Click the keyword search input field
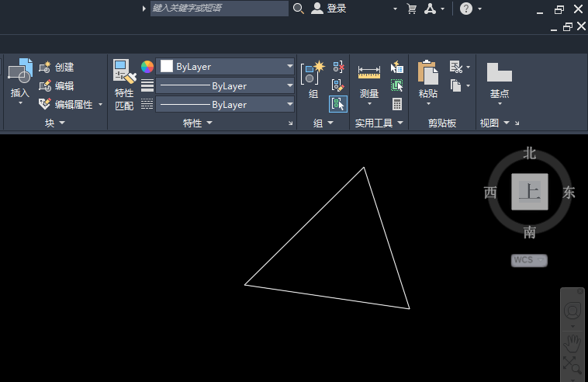 click(x=220, y=9)
